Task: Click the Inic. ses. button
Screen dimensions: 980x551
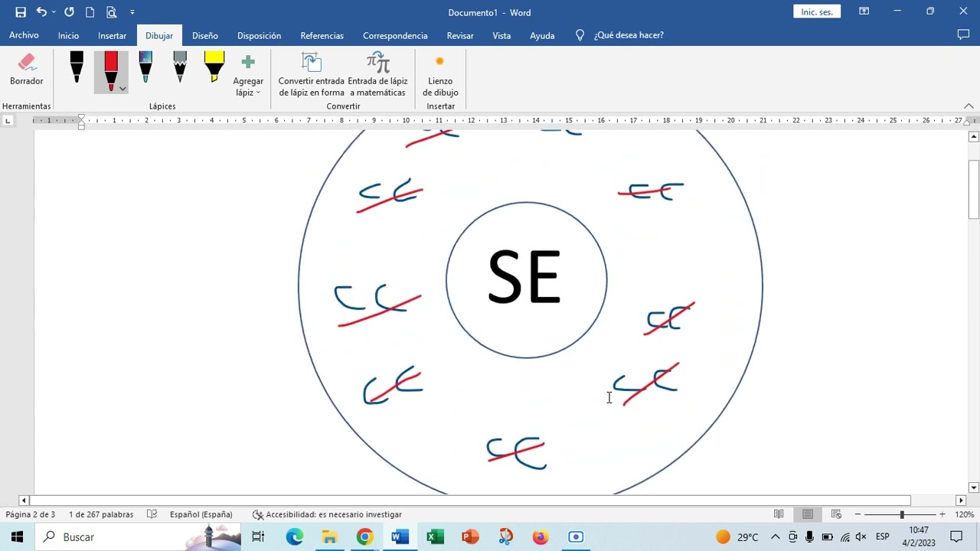Action: (817, 12)
